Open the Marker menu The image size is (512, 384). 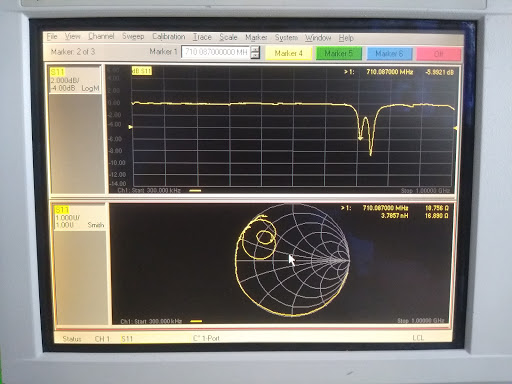tap(256, 37)
